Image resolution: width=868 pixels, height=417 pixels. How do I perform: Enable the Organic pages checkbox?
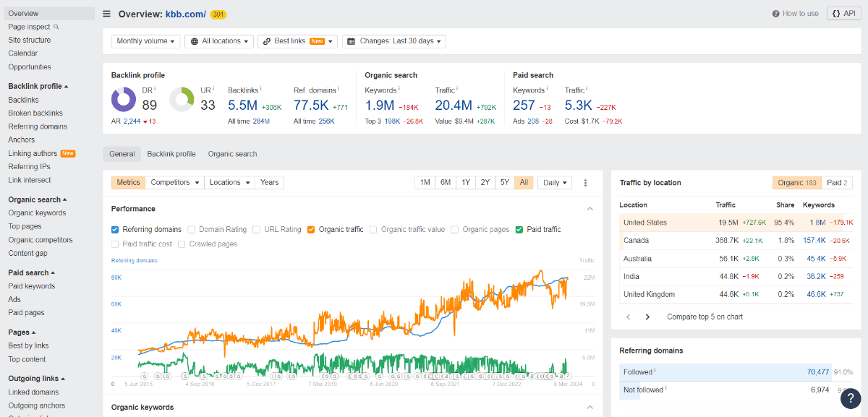(x=455, y=229)
